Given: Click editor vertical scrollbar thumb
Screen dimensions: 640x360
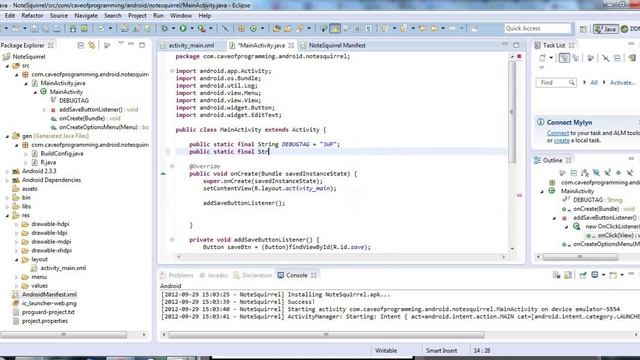Looking at the screenshot, I should coord(512,112).
